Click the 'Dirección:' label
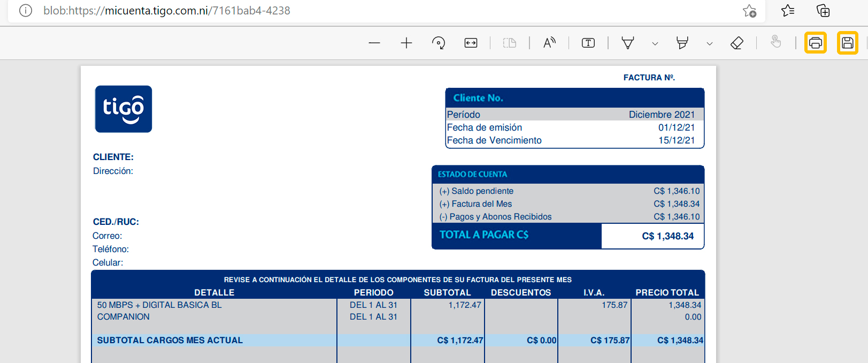Image resolution: width=868 pixels, height=363 pixels. [113, 171]
